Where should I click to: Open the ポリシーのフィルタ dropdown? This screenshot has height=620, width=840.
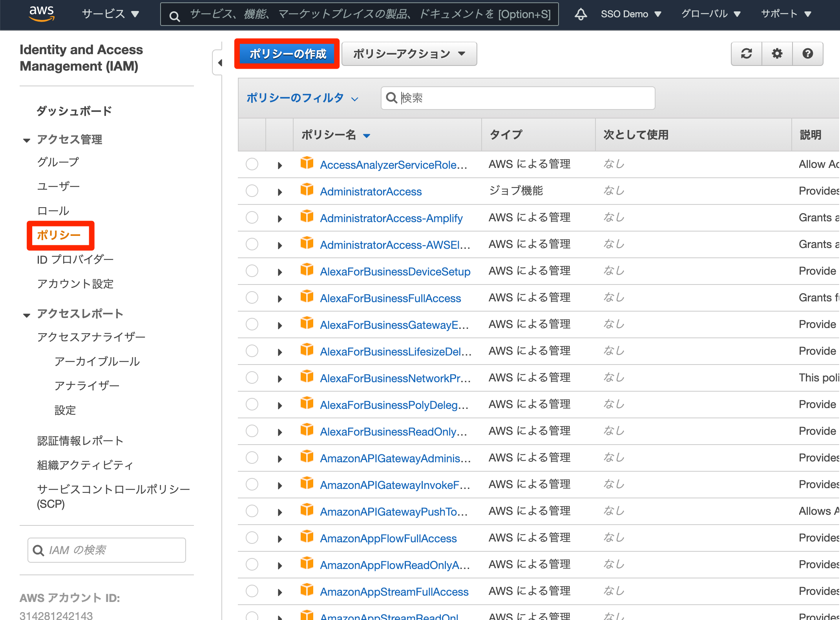pos(303,98)
